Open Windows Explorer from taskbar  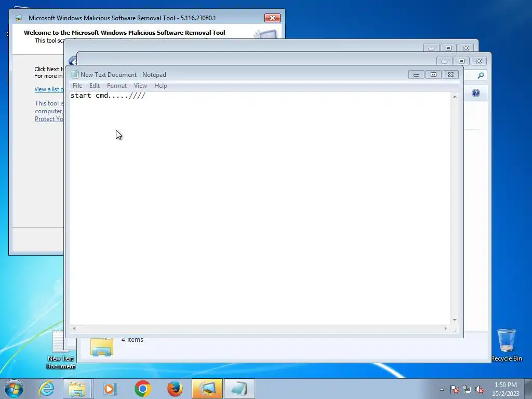77,389
